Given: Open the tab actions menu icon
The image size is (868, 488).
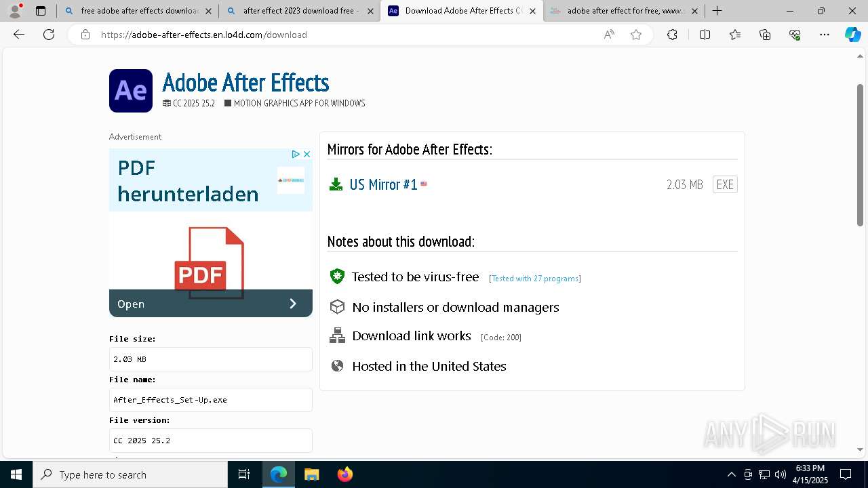Looking at the screenshot, I should coord(41,11).
